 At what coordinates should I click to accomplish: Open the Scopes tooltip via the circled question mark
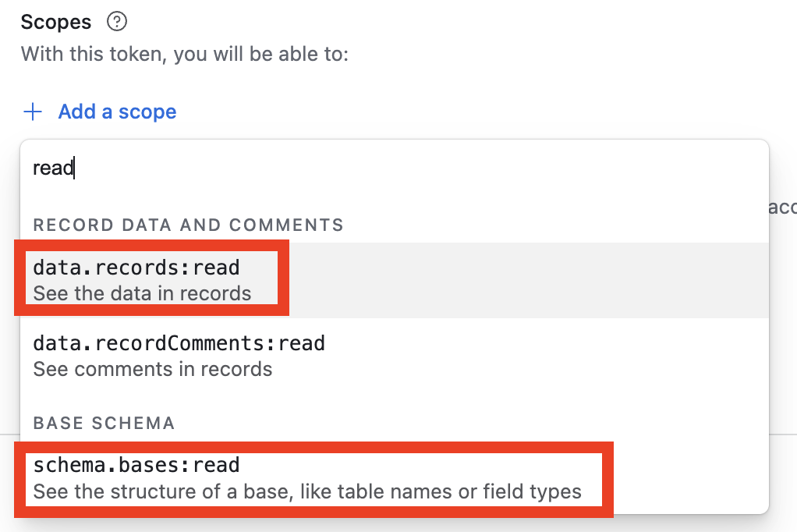(x=116, y=22)
